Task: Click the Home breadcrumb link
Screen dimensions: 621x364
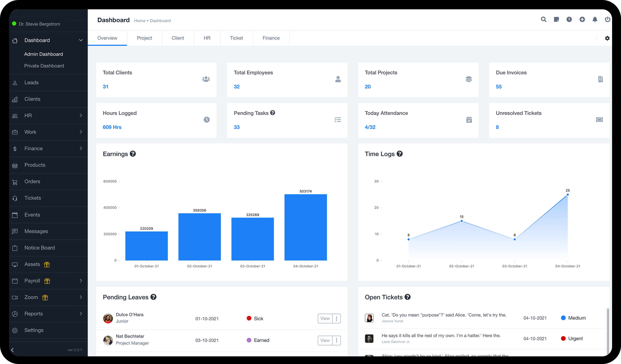Action: click(x=140, y=21)
